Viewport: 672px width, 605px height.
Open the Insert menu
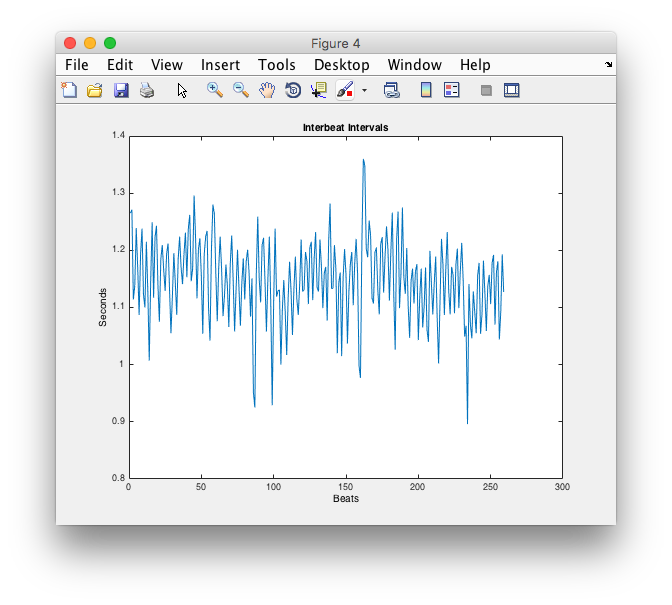pyautogui.click(x=220, y=65)
